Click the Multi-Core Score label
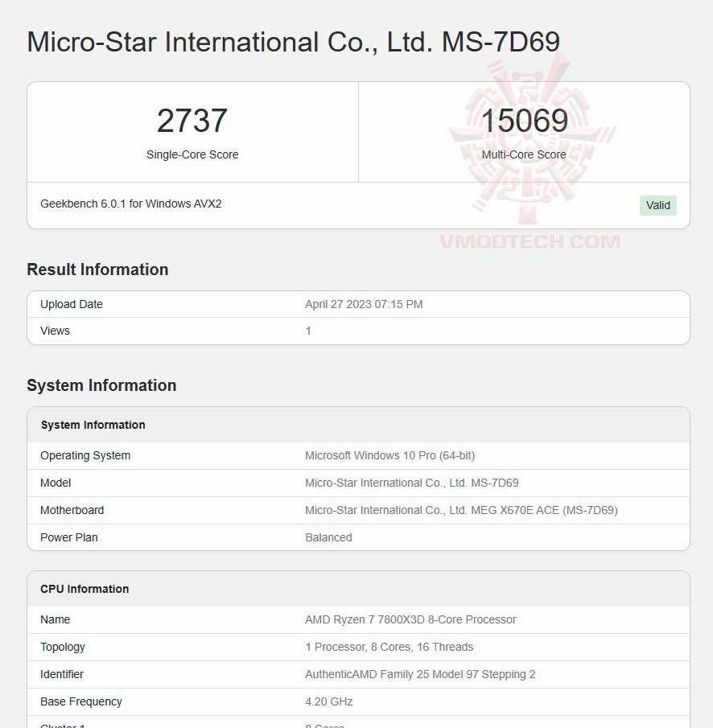 524,154
